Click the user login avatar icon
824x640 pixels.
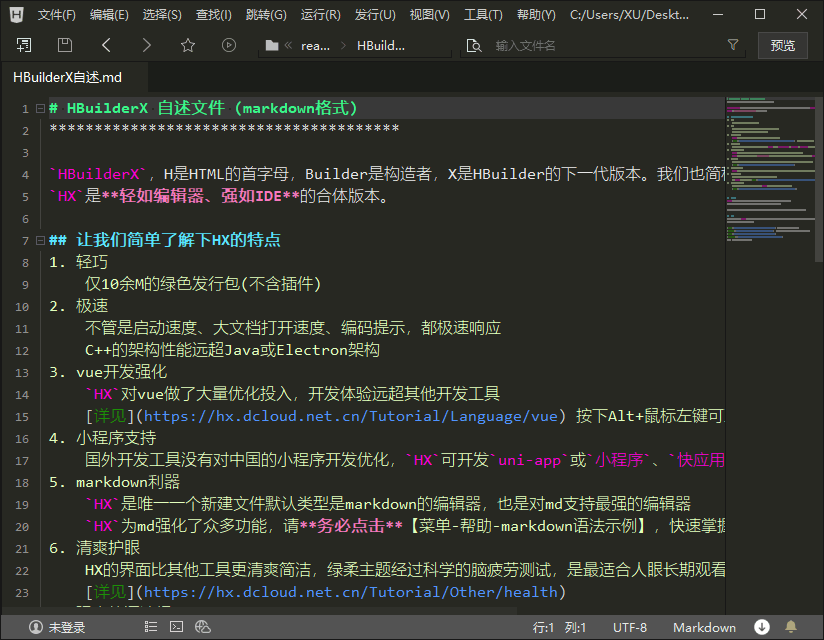click(x=36, y=627)
